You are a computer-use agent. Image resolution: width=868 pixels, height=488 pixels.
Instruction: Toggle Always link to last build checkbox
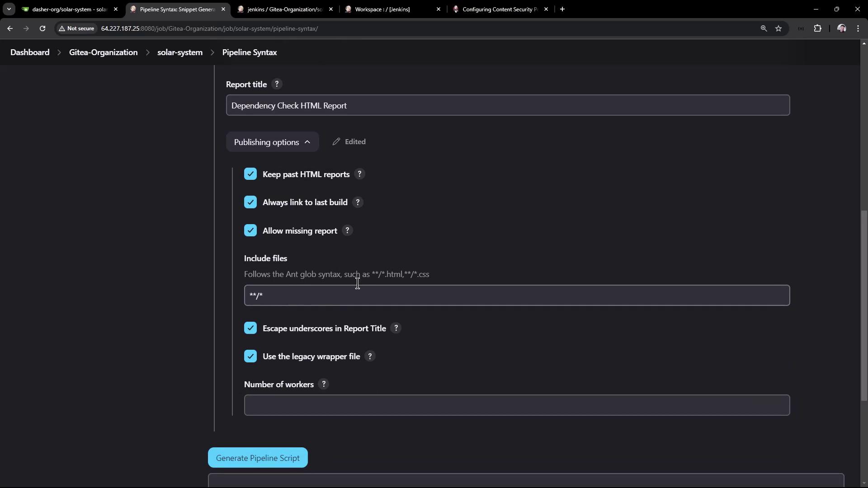coord(250,202)
